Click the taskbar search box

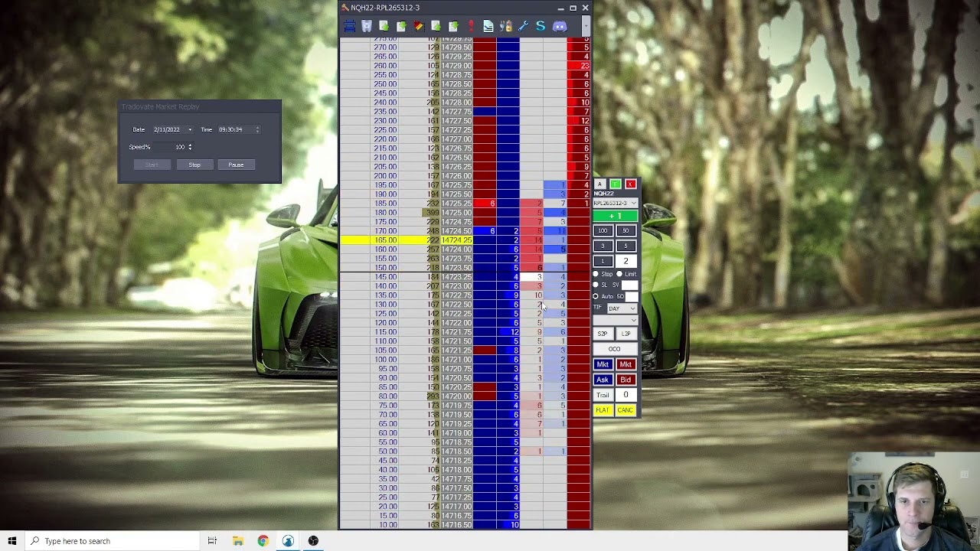[x=112, y=541]
